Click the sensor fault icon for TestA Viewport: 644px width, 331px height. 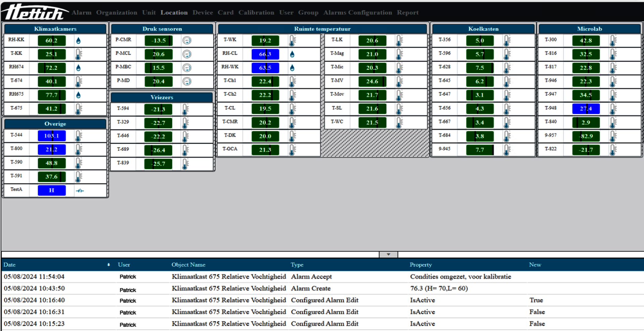click(x=79, y=191)
